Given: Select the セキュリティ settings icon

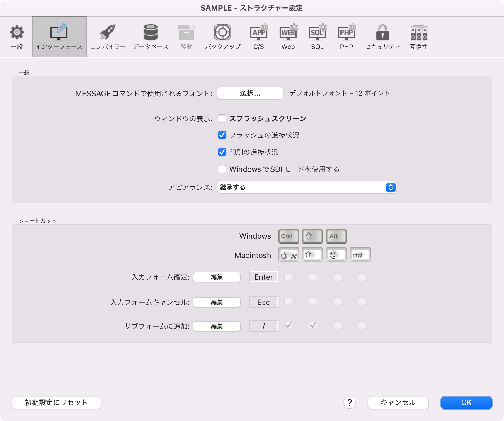Looking at the screenshot, I should tap(382, 36).
